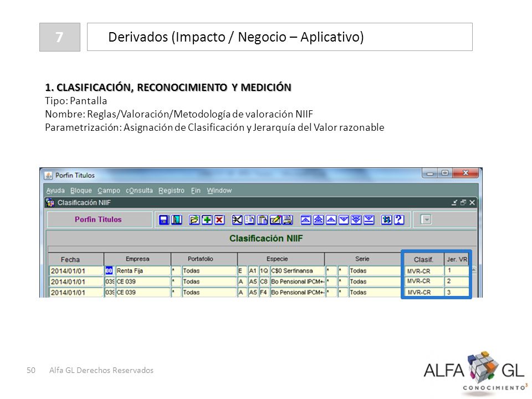Screen dimensions: 532x399
Task: Add a record with green plus icon
Action: pyautogui.click(x=207, y=220)
